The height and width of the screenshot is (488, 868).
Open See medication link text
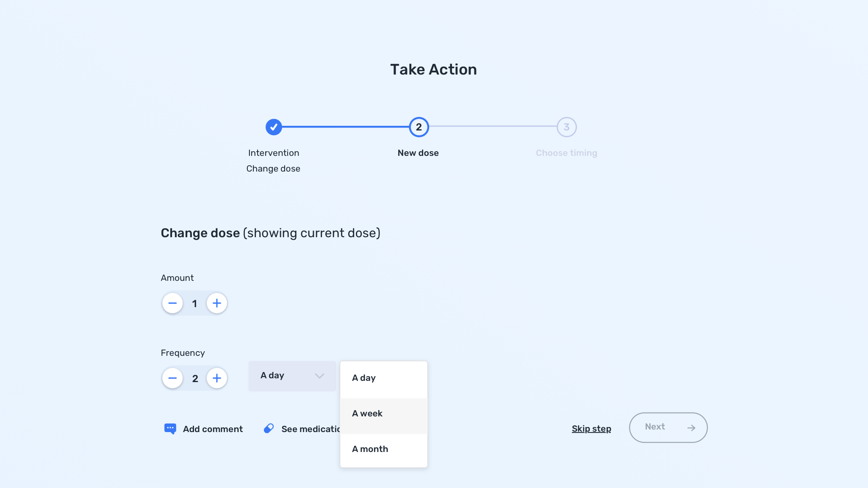pyautogui.click(x=310, y=429)
